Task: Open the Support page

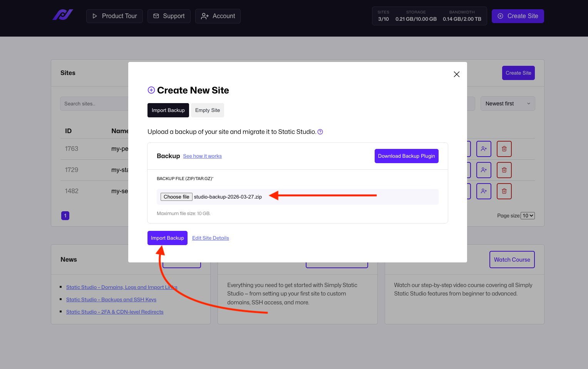Action: (169, 16)
